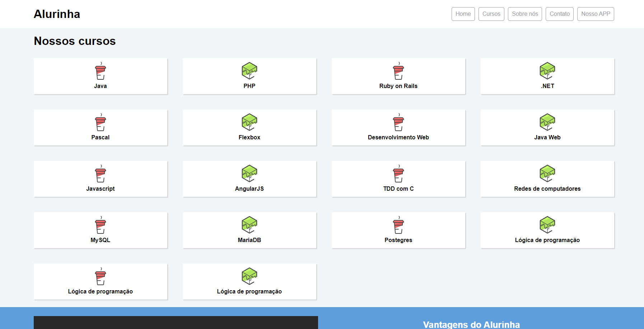Click the green cube icon above .NET
Screen dimensions: 644x329
pyautogui.click(x=547, y=71)
